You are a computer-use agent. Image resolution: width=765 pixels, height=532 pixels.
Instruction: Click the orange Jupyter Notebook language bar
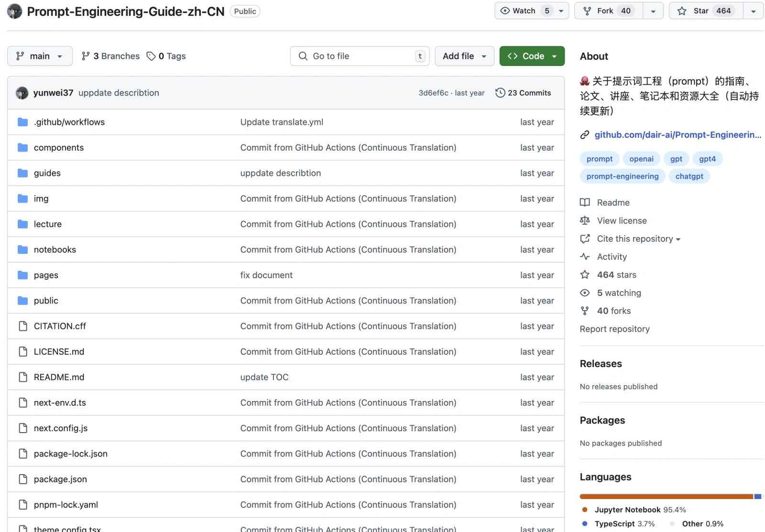click(x=666, y=497)
